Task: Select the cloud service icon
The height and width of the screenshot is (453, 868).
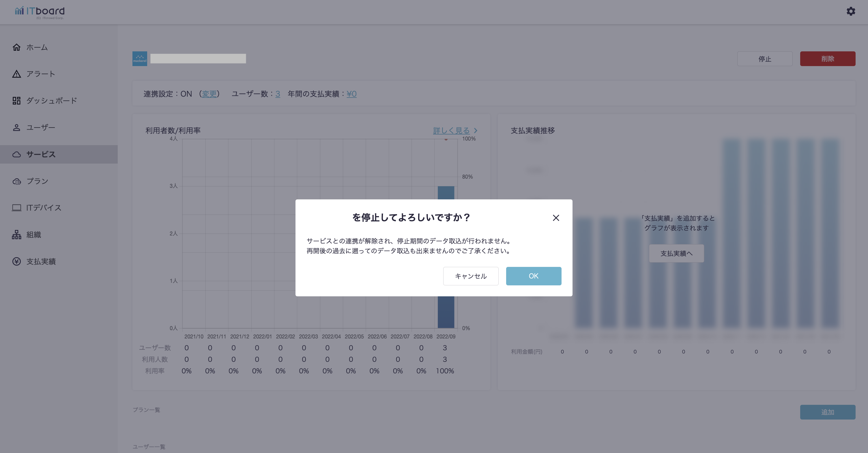Action: 16,155
